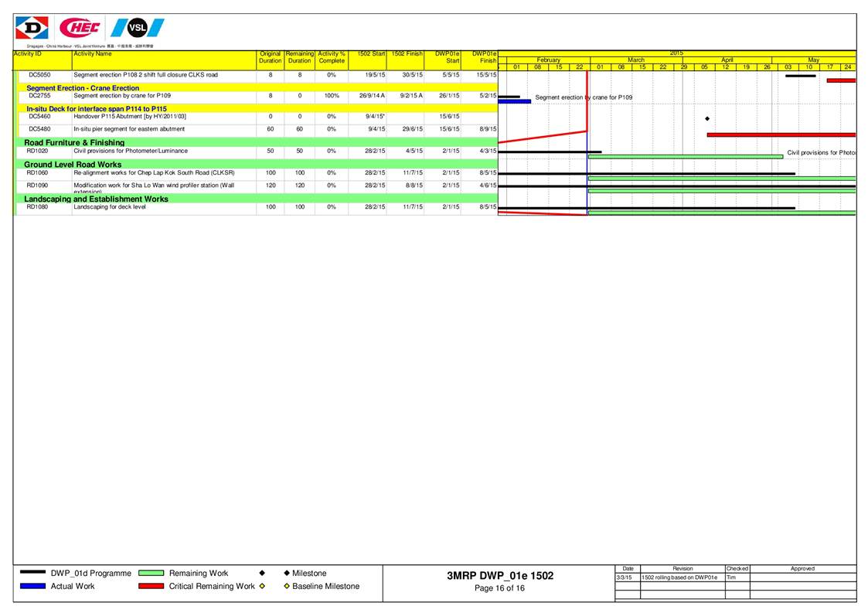
Task: Click the '29/6/15' finish date for DC5480
Action: click(x=413, y=129)
